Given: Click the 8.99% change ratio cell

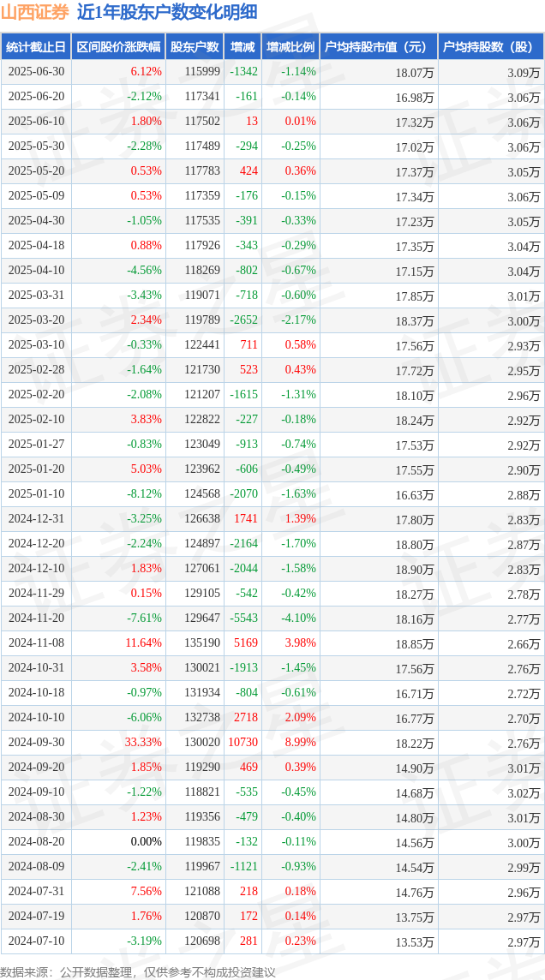Looking at the screenshot, I should 290,743.
